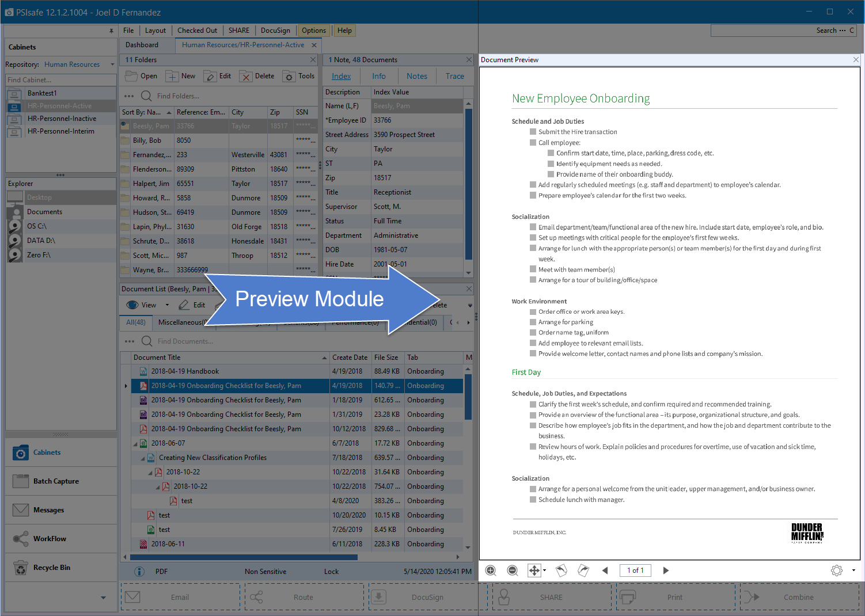Open the DocuSign menu

pyautogui.click(x=275, y=31)
